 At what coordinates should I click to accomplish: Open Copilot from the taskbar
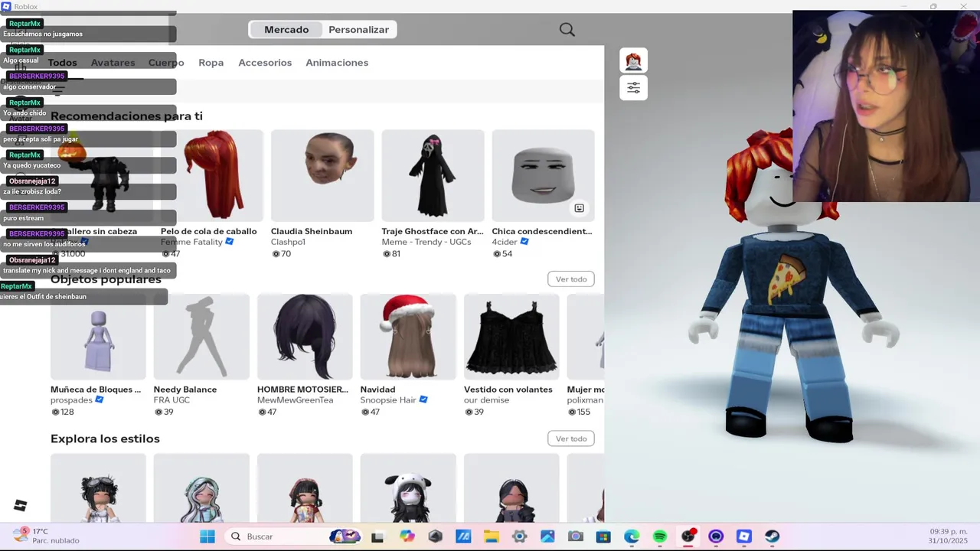pyautogui.click(x=407, y=536)
